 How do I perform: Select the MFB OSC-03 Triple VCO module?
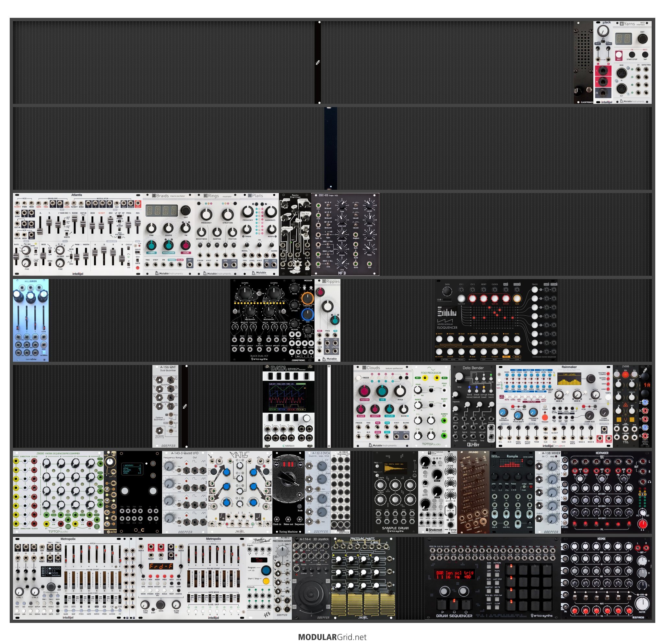tap(345, 234)
